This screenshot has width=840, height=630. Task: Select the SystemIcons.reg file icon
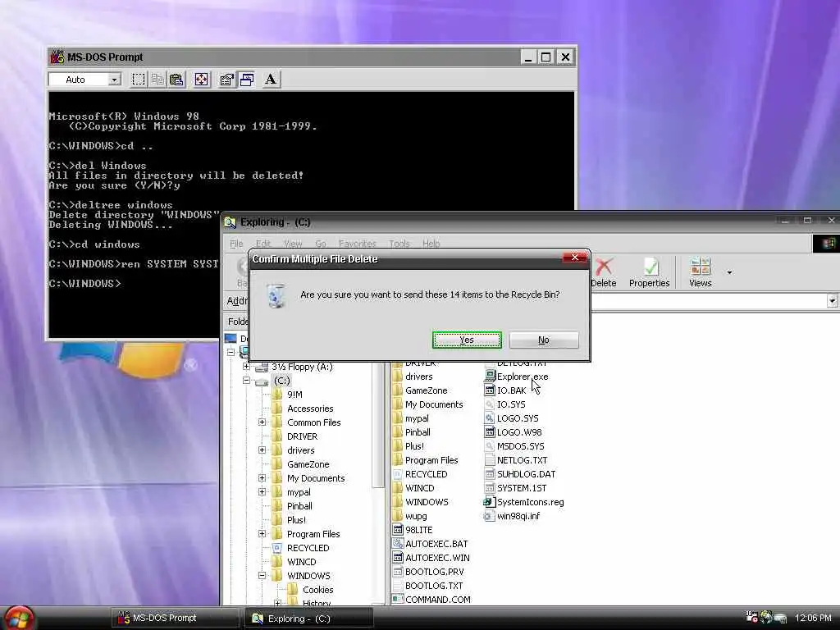coord(490,502)
